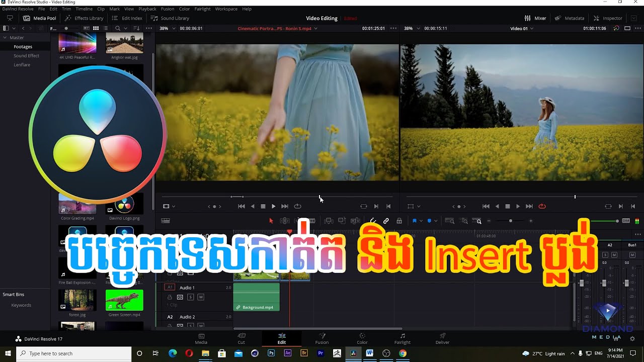The image size is (644, 362).
Task: Open the Playback menu
Action: [x=147, y=9]
